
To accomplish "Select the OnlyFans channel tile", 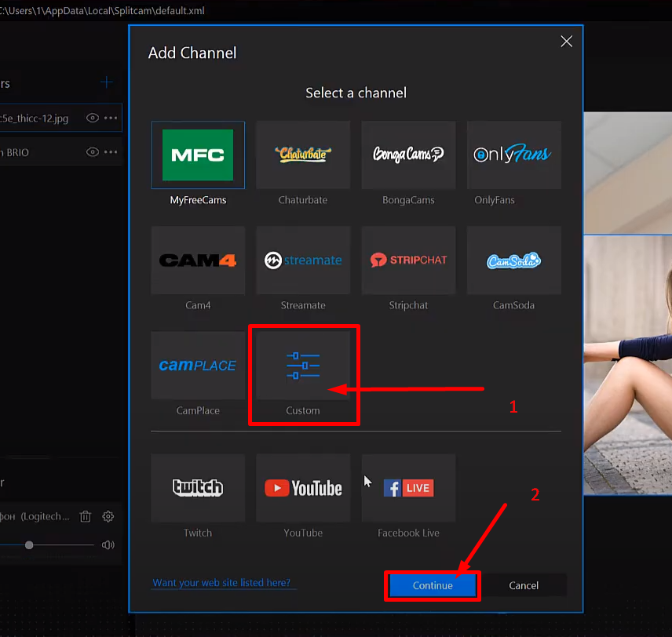I will (x=514, y=155).
